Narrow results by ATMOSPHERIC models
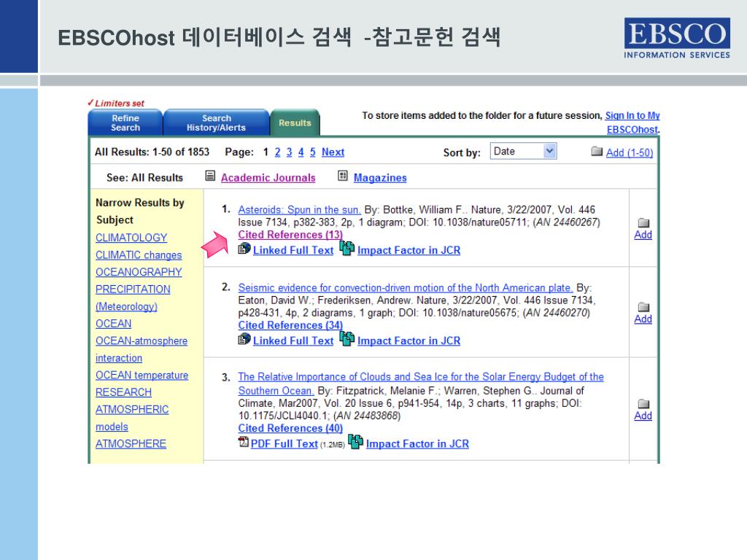Screen dimensions: 747x560 pyautogui.click(x=132, y=418)
